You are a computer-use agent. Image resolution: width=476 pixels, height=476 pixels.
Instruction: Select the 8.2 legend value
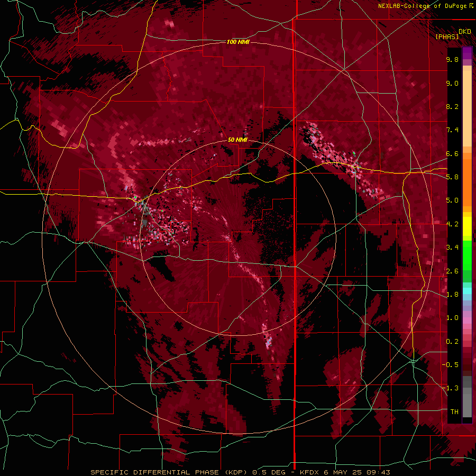pyautogui.click(x=452, y=106)
